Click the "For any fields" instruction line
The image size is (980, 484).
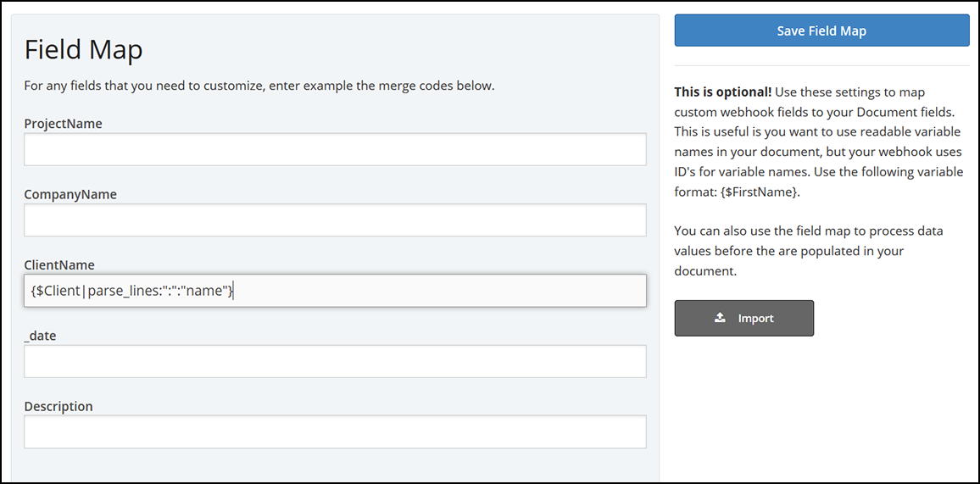(259, 86)
